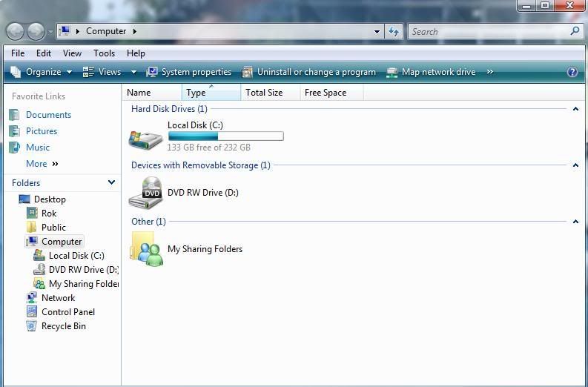Sort by the Free Space column
The image size is (588, 387).
point(332,92)
